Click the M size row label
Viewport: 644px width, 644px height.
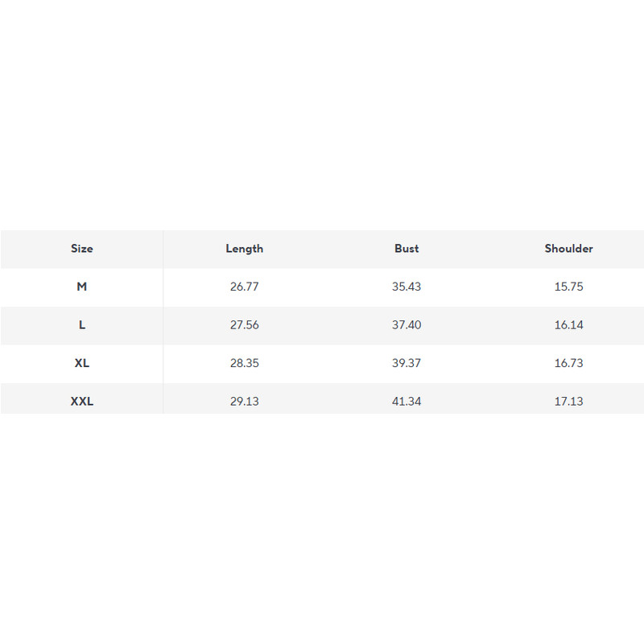point(82,287)
